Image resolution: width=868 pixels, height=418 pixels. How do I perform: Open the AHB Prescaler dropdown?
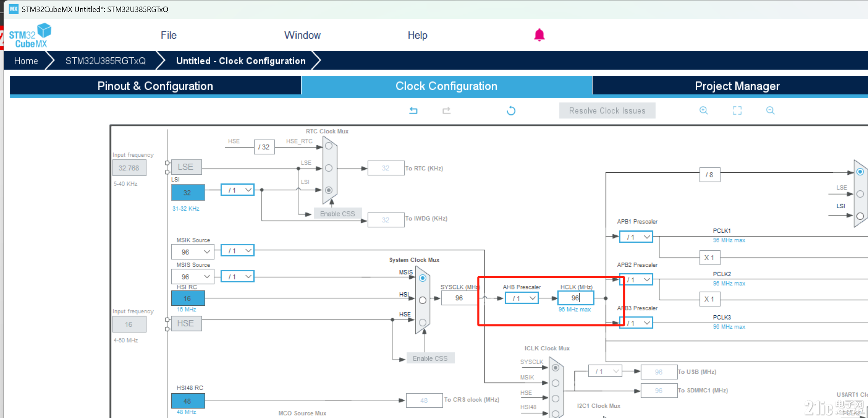pos(522,298)
